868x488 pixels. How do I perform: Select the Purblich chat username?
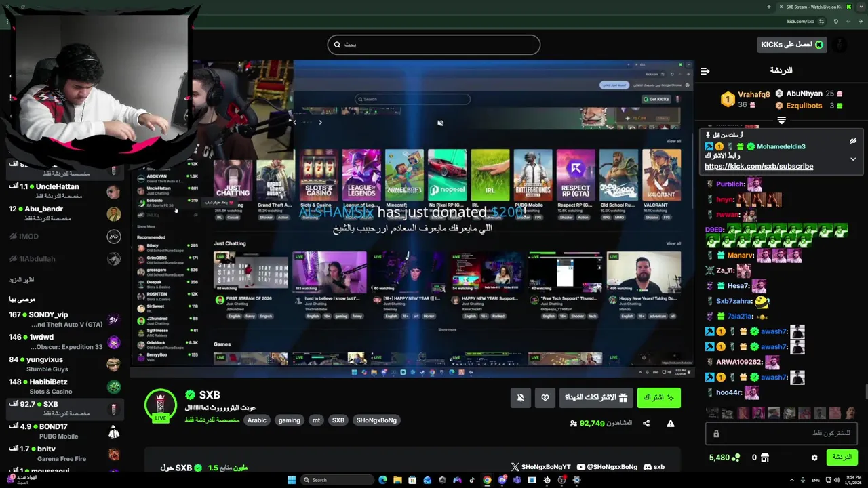click(731, 184)
